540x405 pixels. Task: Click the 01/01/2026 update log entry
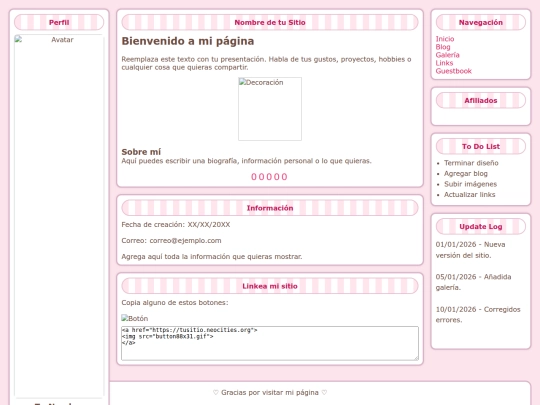coord(470,250)
